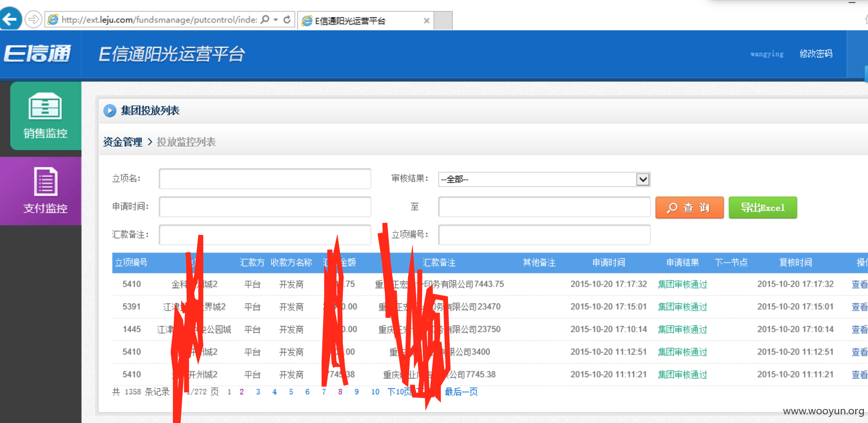868x423 pixels.
Task: Click the browser back arrow button
Action: point(10,19)
